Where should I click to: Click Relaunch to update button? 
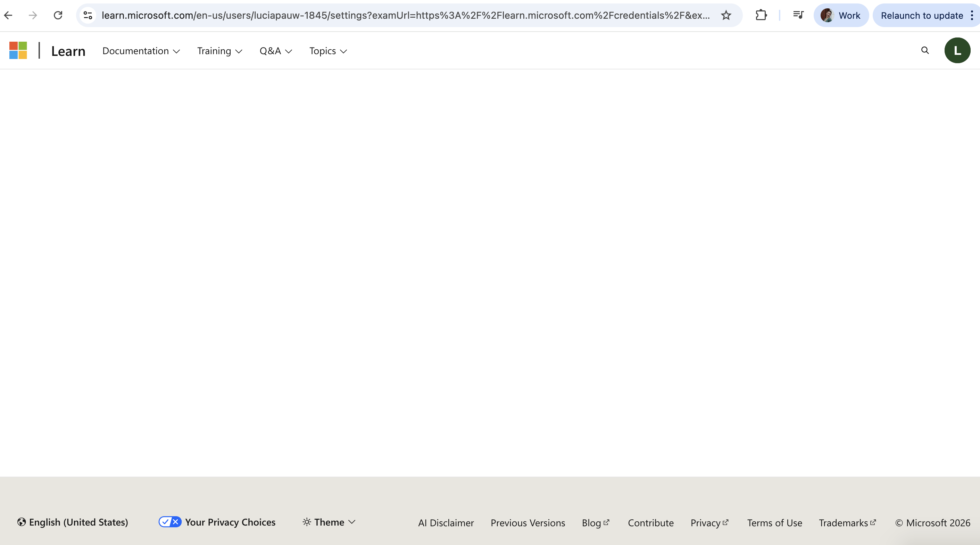tap(921, 16)
